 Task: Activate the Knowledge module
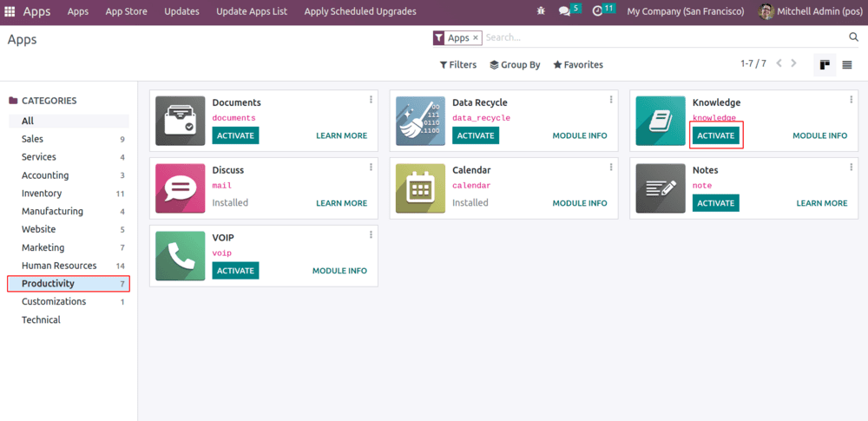click(716, 135)
